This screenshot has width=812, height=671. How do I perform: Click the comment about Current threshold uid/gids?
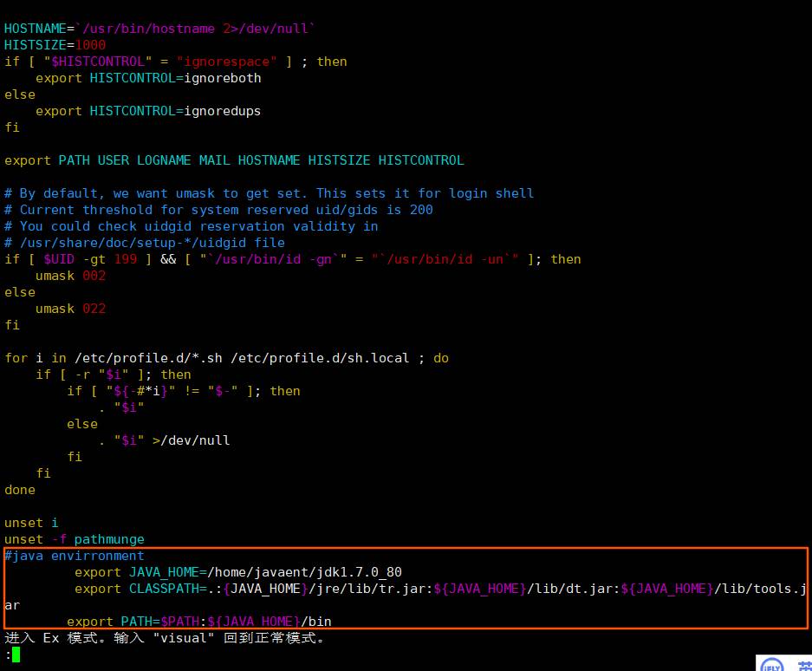tap(218, 210)
